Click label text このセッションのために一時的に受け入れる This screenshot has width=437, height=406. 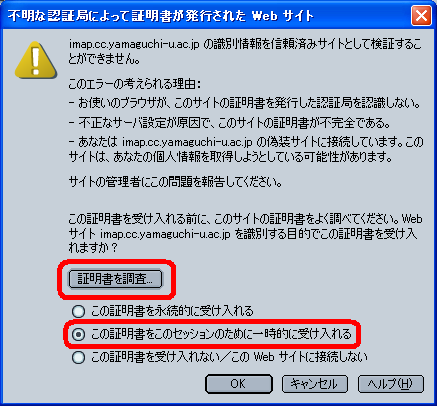(x=221, y=334)
